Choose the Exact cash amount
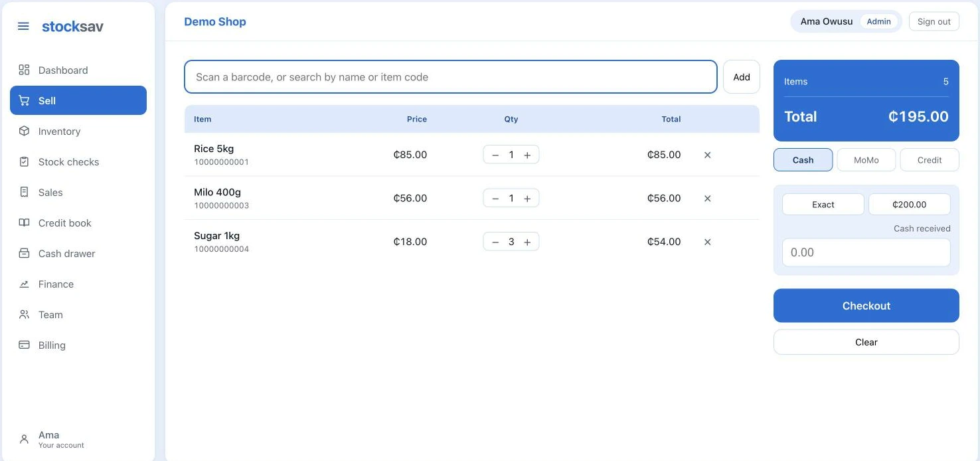The image size is (980, 461). pyautogui.click(x=823, y=205)
